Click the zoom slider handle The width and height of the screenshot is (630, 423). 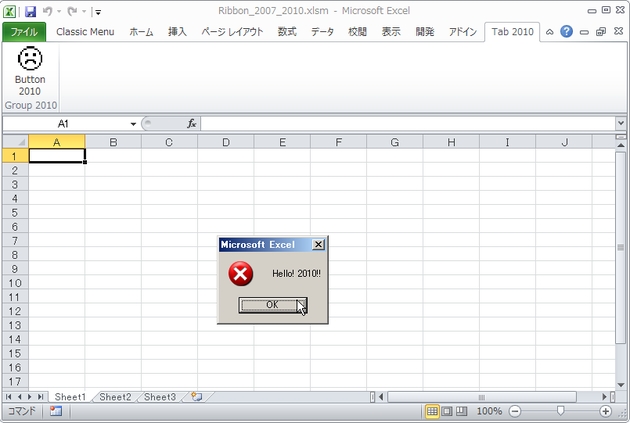pos(560,411)
